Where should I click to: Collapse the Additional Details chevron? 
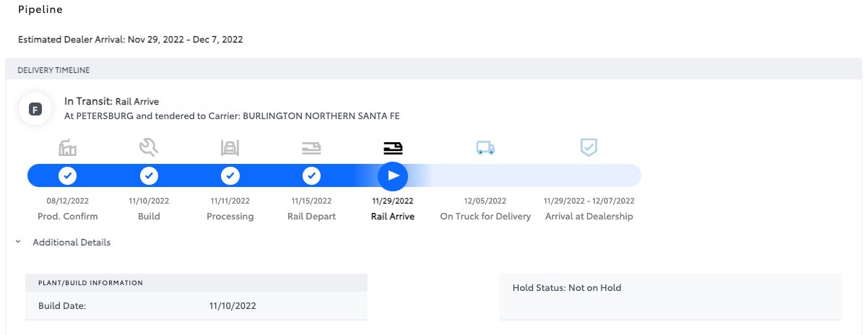tap(17, 243)
